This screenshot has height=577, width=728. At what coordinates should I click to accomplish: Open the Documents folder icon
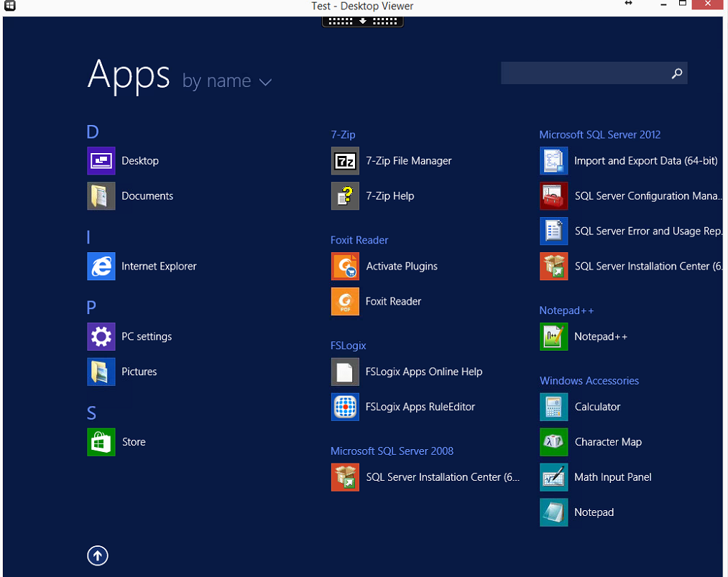(101, 196)
